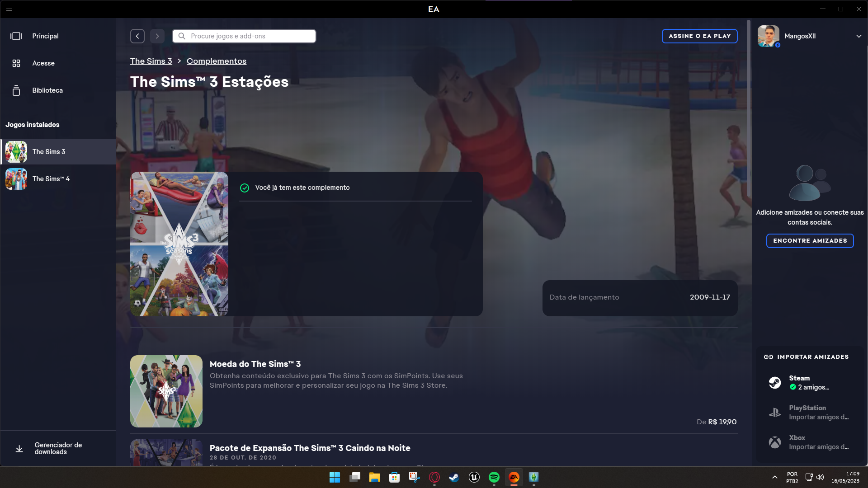868x488 pixels.
Task: Click the search magnifier icon
Action: [182, 36]
